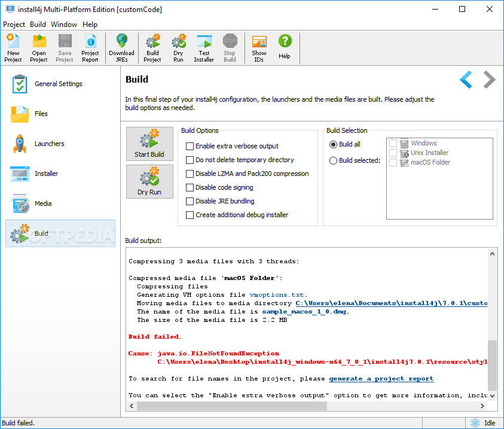This screenshot has height=429, width=504.
Task: Open the media directory path link
Action: (391, 303)
